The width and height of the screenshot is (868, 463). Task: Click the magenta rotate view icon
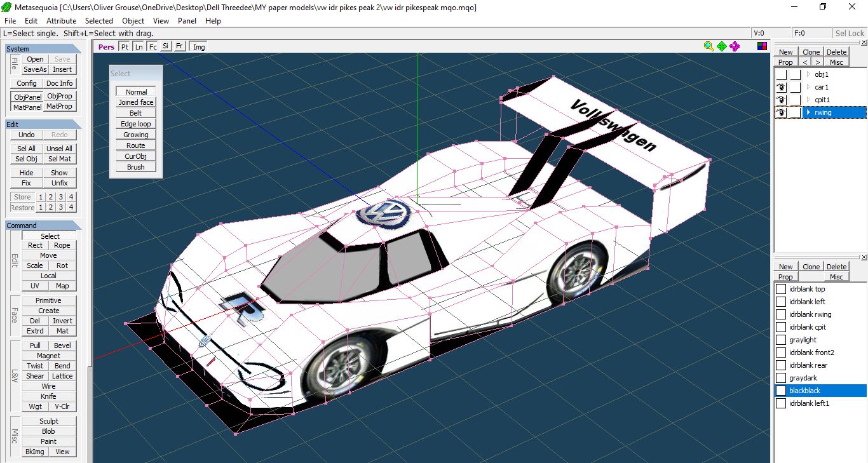[x=735, y=46]
